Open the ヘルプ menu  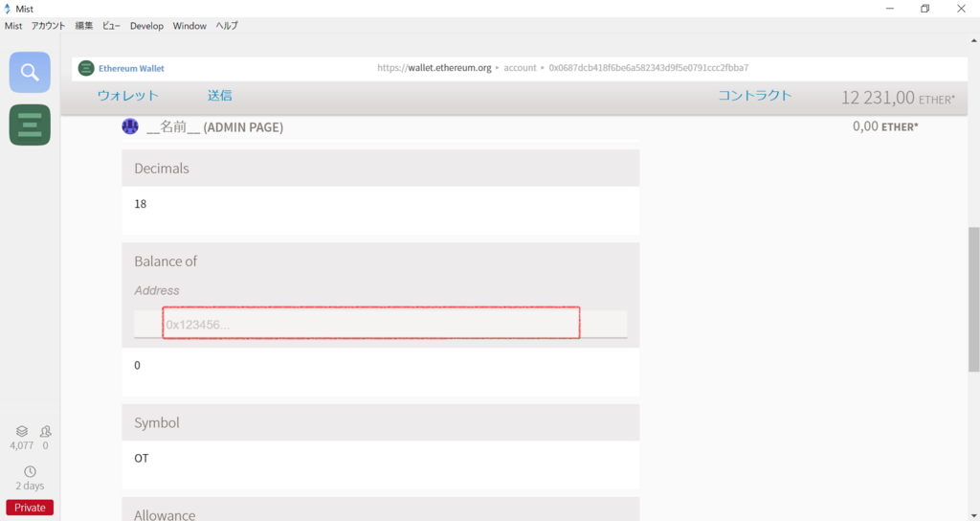[x=227, y=26]
